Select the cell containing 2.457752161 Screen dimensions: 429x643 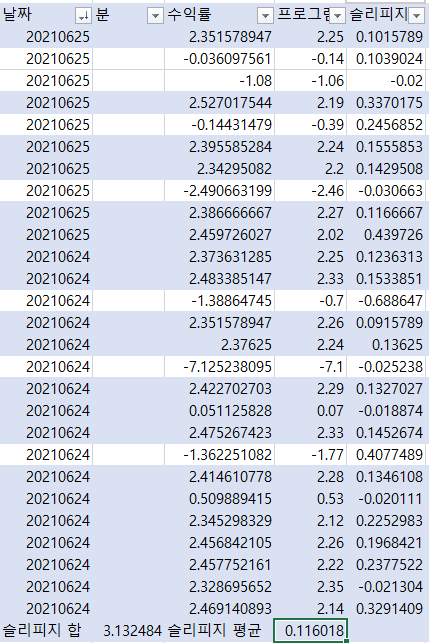219,565
